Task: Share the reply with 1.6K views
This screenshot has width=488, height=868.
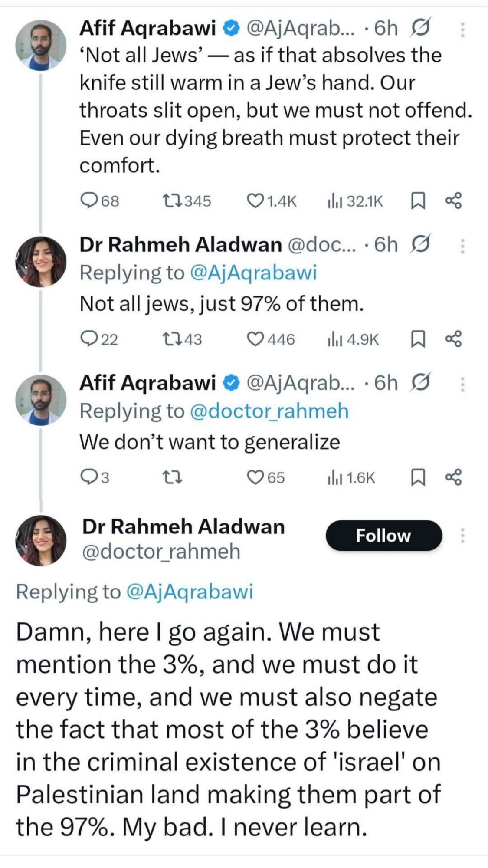Action: click(454, 477)
